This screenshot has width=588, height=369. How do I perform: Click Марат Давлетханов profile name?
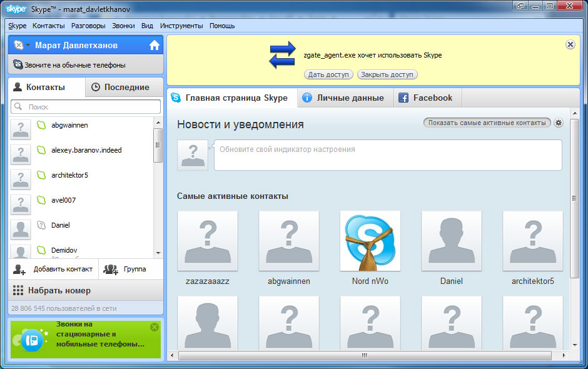[76, 46]
